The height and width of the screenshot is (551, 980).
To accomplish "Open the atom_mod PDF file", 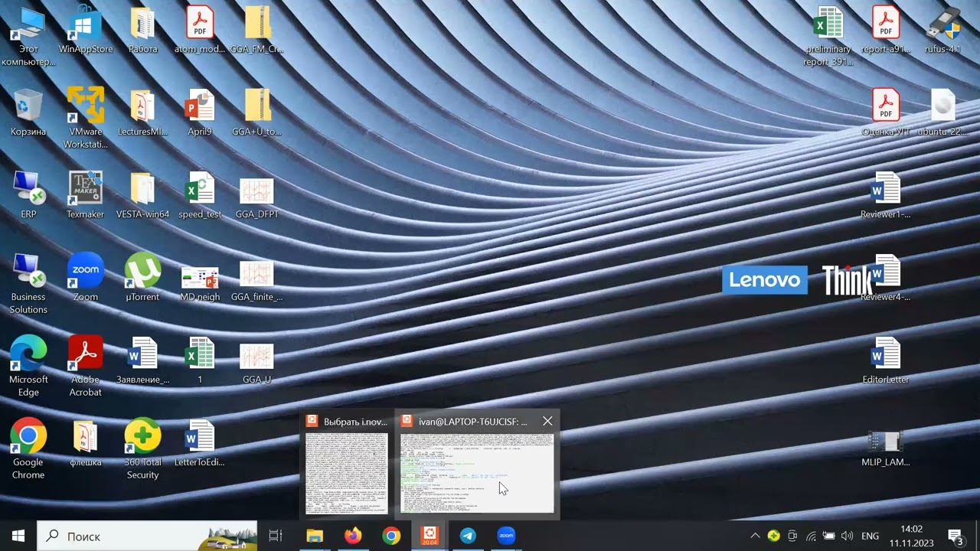I will coord(200,31).
